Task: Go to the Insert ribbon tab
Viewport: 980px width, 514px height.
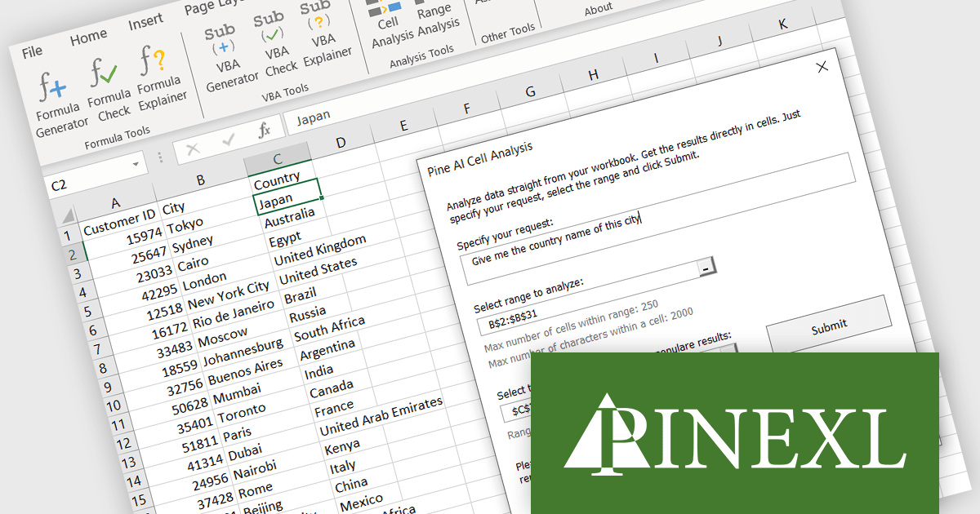Action: point(145,24)
